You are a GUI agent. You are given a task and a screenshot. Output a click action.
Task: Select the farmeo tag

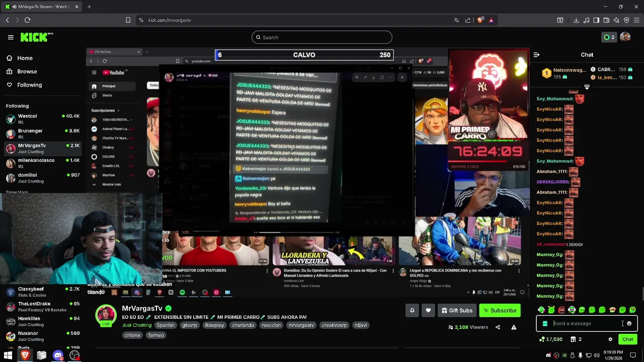pyautogui.click(x=156, y=335)
